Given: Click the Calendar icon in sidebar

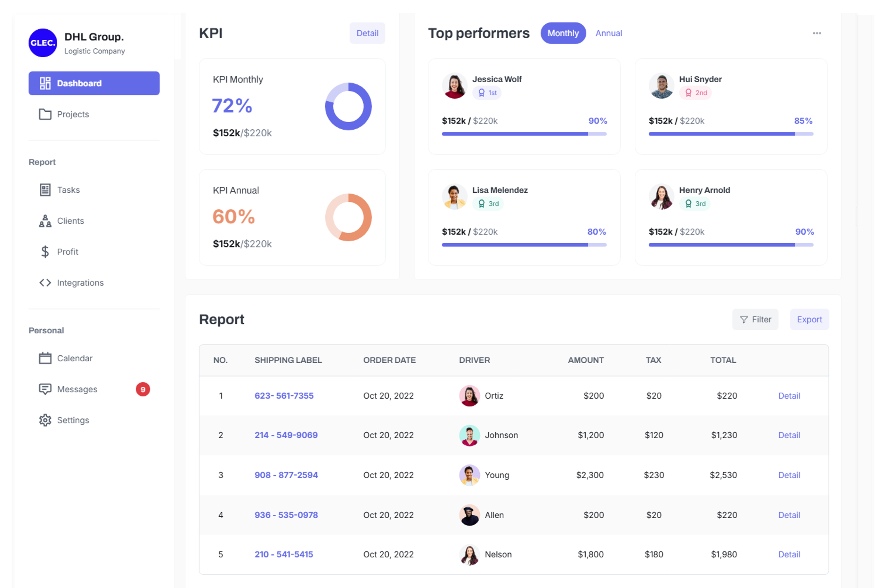Looking at the screenshot, I should pos(45,358).
